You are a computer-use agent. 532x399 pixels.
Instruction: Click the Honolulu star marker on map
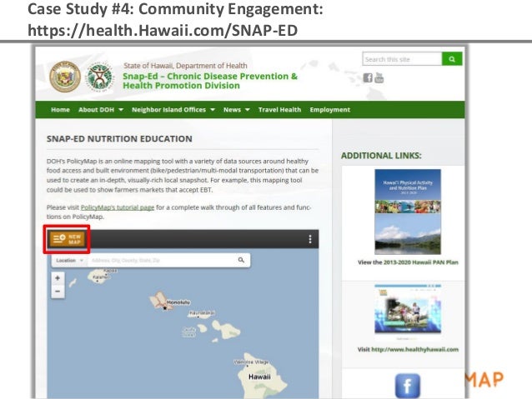click(x=165, y=308)
